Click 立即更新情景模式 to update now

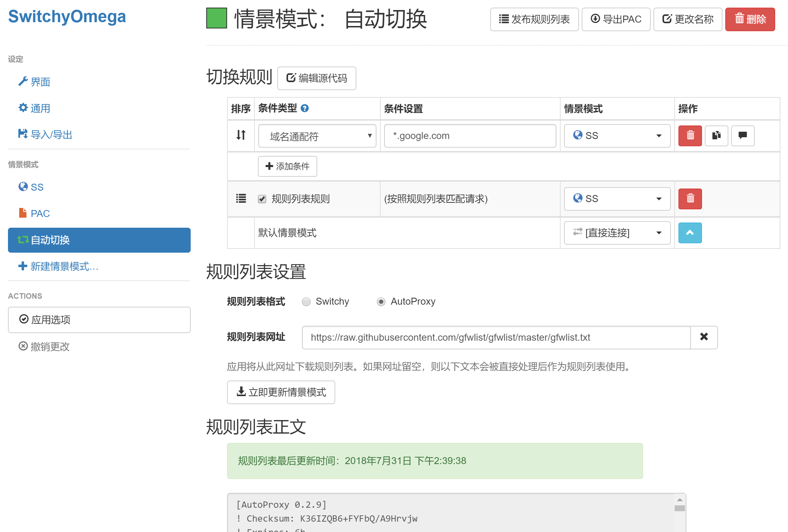point(281,392)
